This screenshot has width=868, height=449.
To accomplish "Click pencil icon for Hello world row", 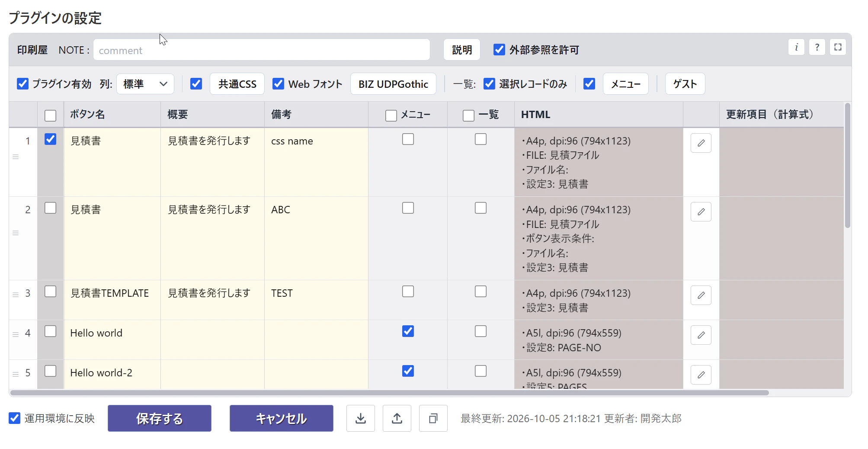I will 701,335.
